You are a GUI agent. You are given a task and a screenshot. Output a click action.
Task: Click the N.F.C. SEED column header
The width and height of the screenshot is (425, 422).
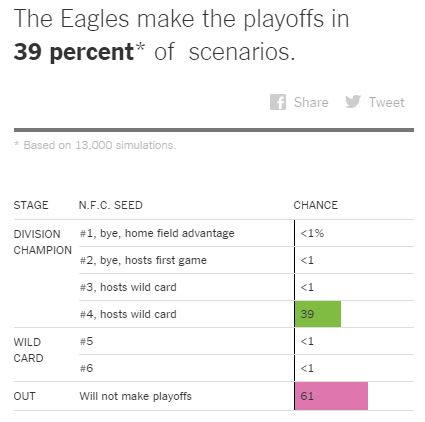111,205
